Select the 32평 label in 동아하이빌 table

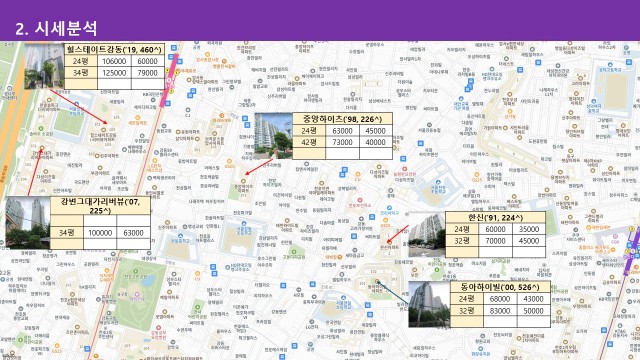(x=467, y=311)
